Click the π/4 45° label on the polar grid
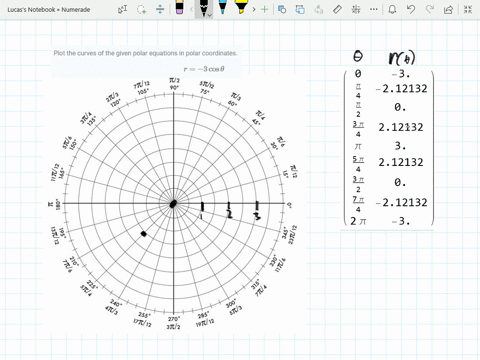Screen dimensions: 480x360 (x=258, y=118)
